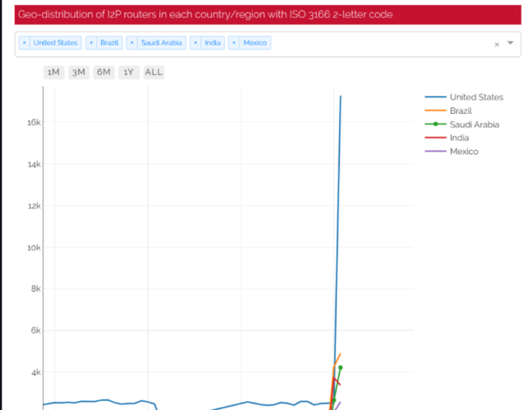532x410 pixels.
Task: Clear all selected countries
Action: (496, 44)
